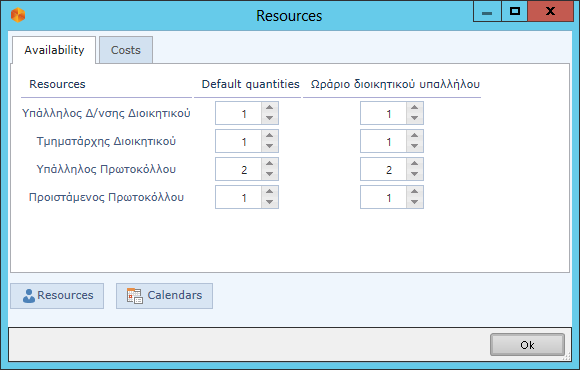Switch to the Costs tab
The image size is (580, 370).
pos(126,50)
